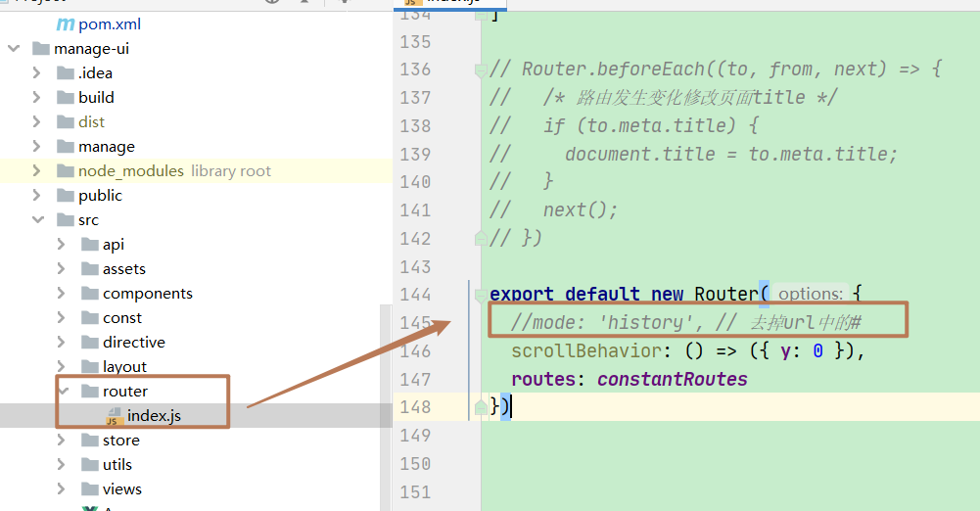Viewport: 980px width, 511px height.
Task: Expand the manage folder
Action: 37,146
